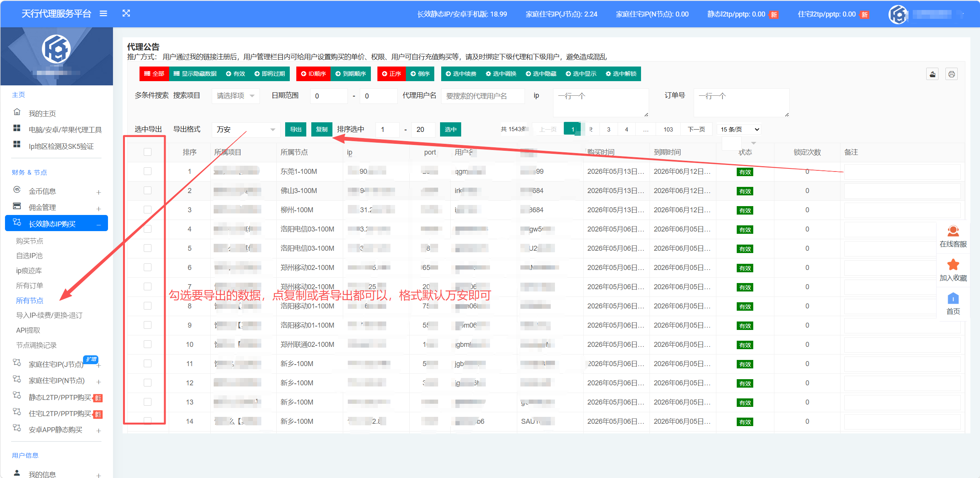The height and width of the screenshot is (478, 980).
Task: Select 正序 ascending order
Action: 392,74
